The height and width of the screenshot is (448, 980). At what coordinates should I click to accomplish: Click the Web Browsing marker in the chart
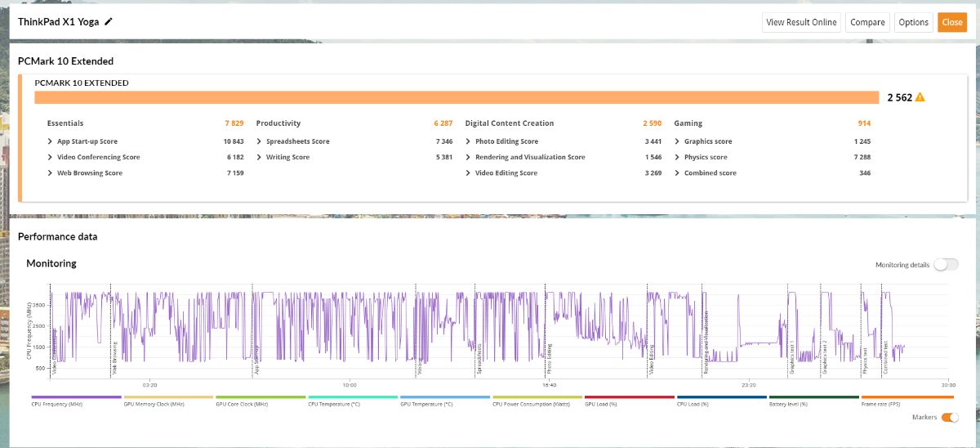tap(114, 356)
